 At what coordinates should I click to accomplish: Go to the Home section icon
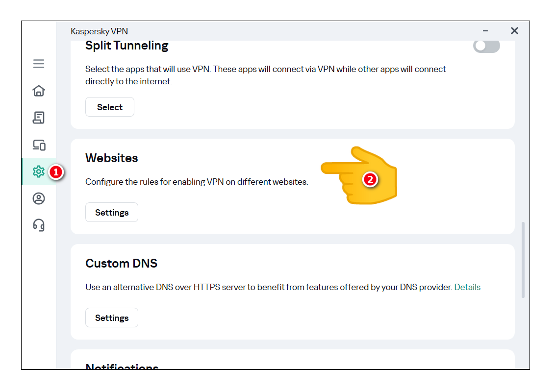coord(39,91)
